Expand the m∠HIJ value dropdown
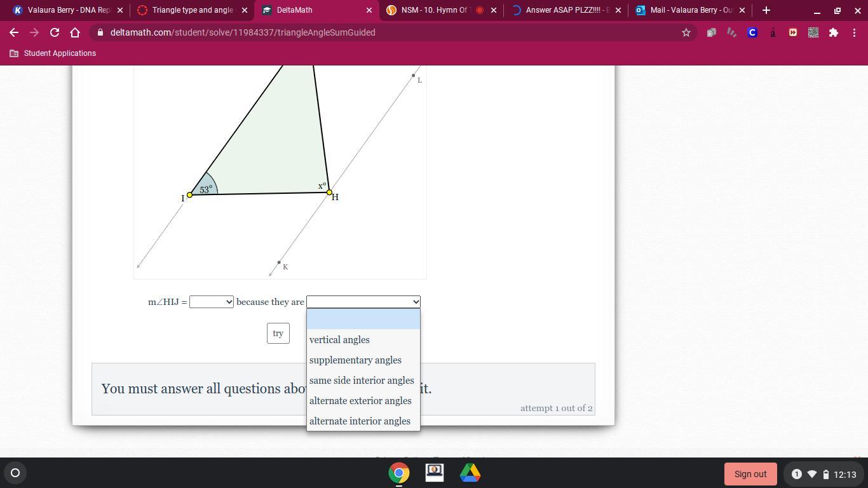 (x=211, y=302)
